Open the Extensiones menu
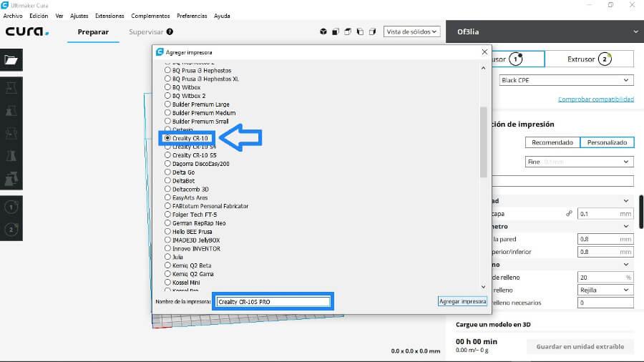The width and height of the screenshot is (644, 362). [x=109, y=16]
